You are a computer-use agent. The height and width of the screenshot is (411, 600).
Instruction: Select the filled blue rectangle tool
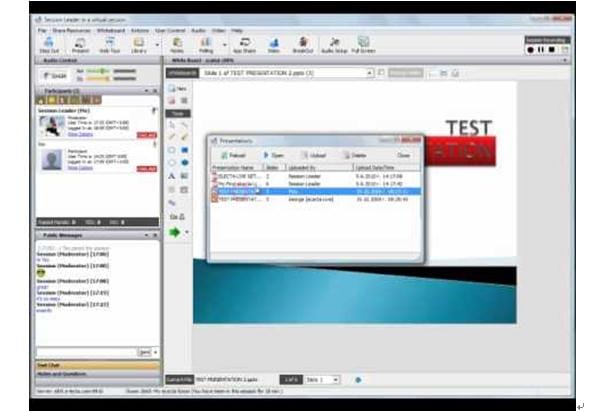(184, 150)
